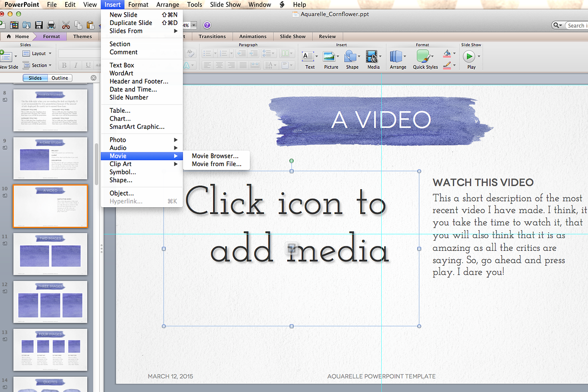Screen dimensions: 588x392
Task: Pick the paint bucket fill color
Action: pyautogui.click(x=446, y=53)
